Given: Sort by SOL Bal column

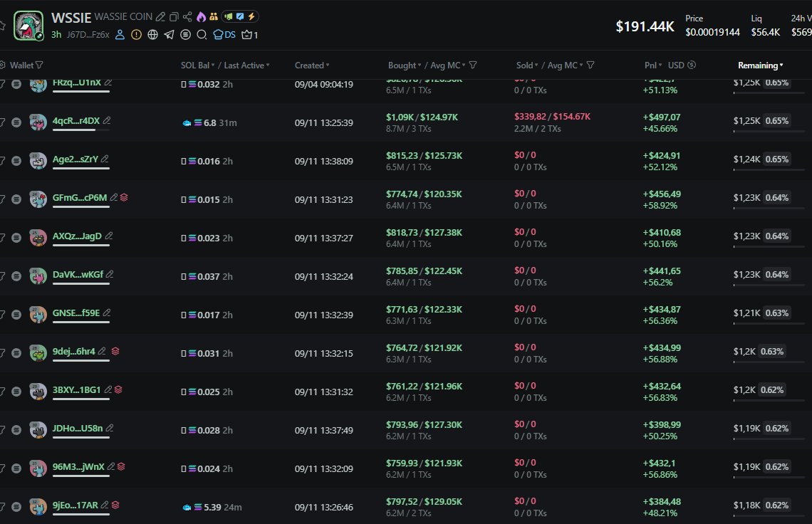Looking at the screenshot, I should 197,65.
